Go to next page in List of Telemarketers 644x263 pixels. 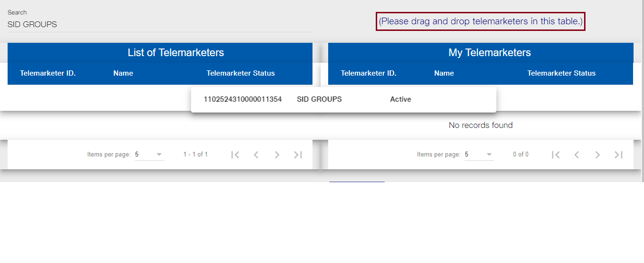click(277, 155)
